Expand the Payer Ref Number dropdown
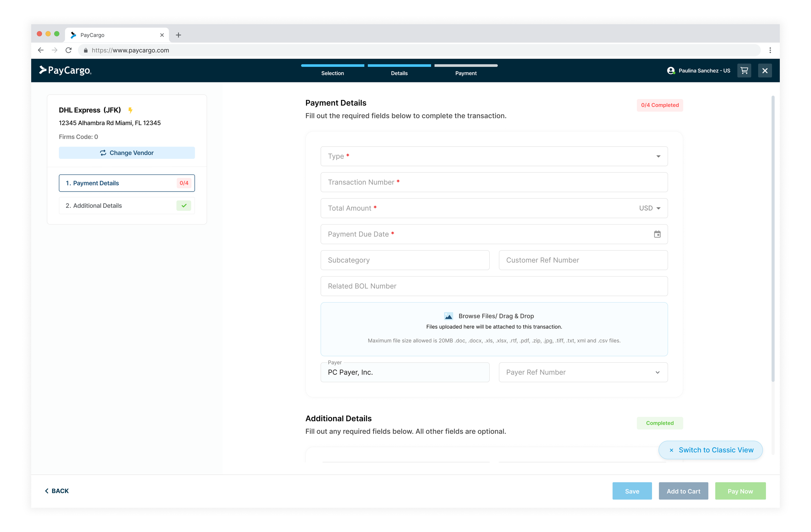The height and width of the screenshot is (532, 811). tap(657, 372)
